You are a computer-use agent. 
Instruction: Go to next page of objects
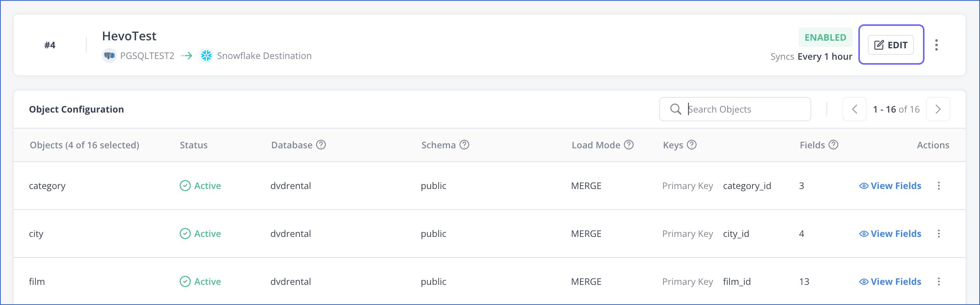point(938,109)
